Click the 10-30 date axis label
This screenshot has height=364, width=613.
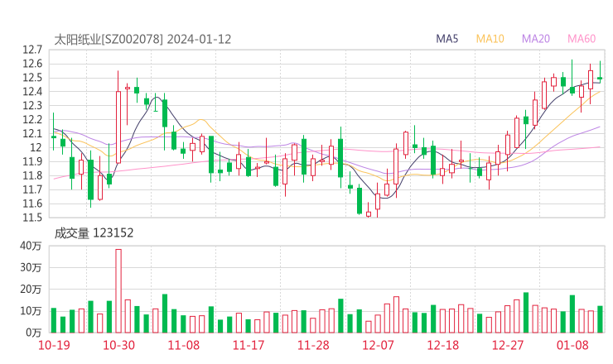point(118,345)
